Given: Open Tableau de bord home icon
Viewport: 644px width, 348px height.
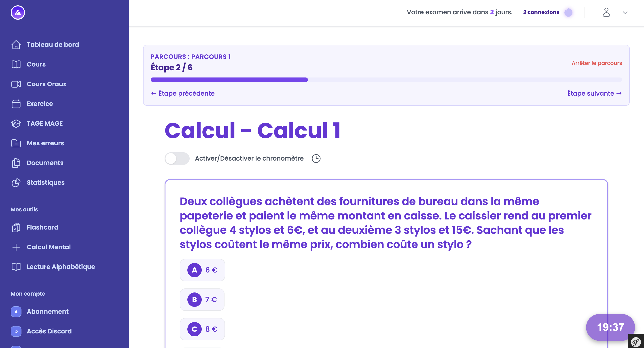Looking at the screenshot, I should coord(16,45).
